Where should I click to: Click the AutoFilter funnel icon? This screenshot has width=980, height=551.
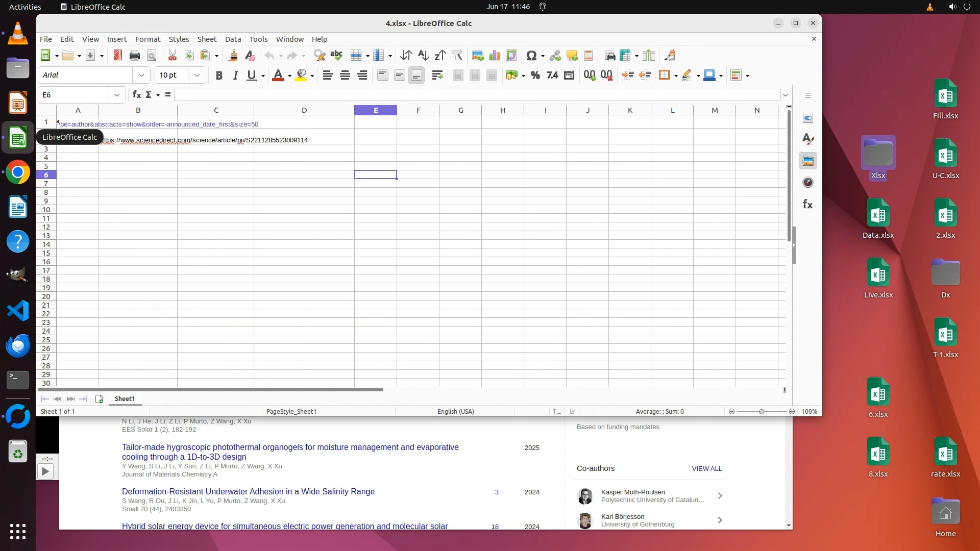point(457,56)
